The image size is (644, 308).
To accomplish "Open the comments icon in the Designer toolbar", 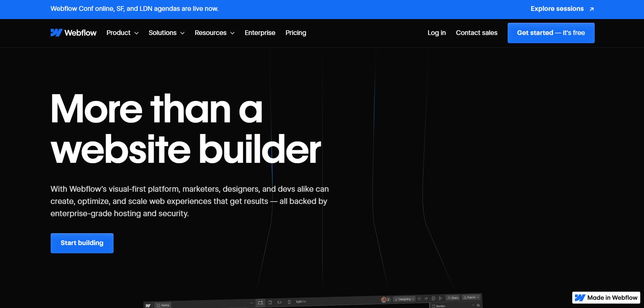I will tap(433, 298).
